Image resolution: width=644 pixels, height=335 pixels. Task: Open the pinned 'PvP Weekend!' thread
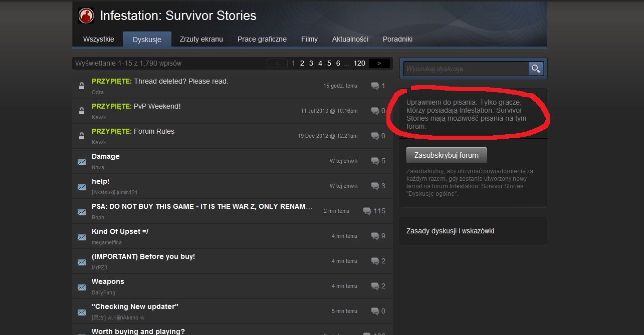pos(157,106)
